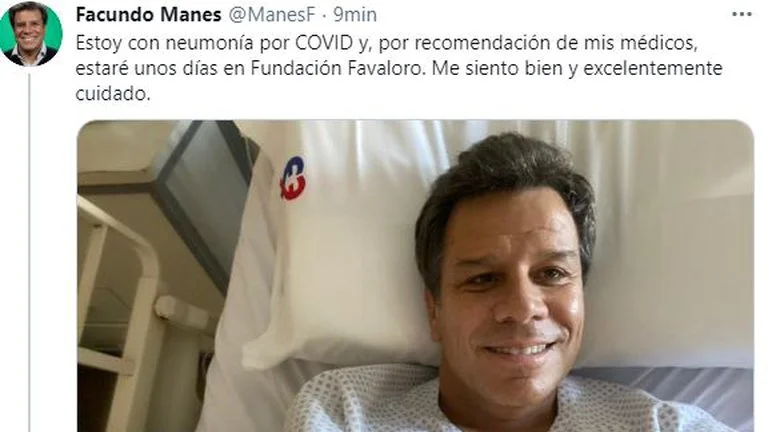Click the @ManesF handle
Viewport: 768px width, 432px height.
click(272, 15)
